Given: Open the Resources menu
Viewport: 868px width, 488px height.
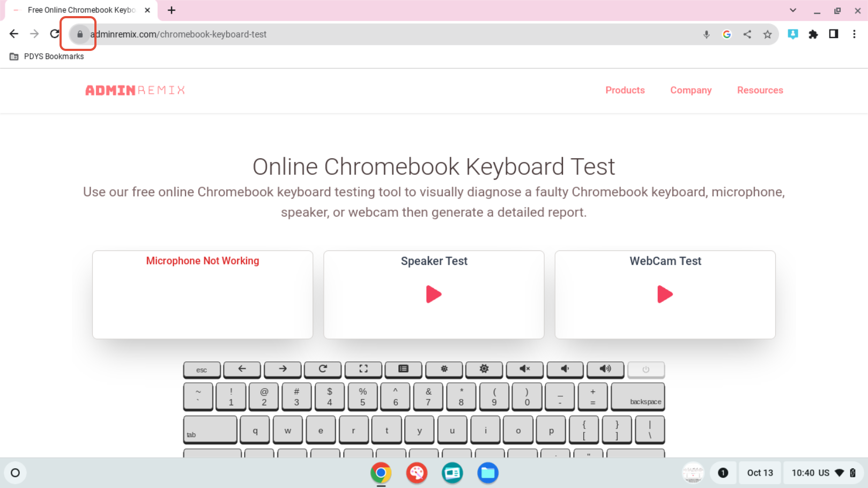Looking at the screenshot, I should coord(760,90).
